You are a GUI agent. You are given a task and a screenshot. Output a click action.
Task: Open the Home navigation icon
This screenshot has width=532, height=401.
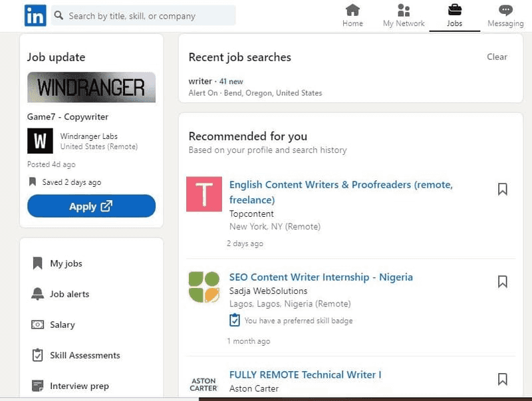coord(352,10)
